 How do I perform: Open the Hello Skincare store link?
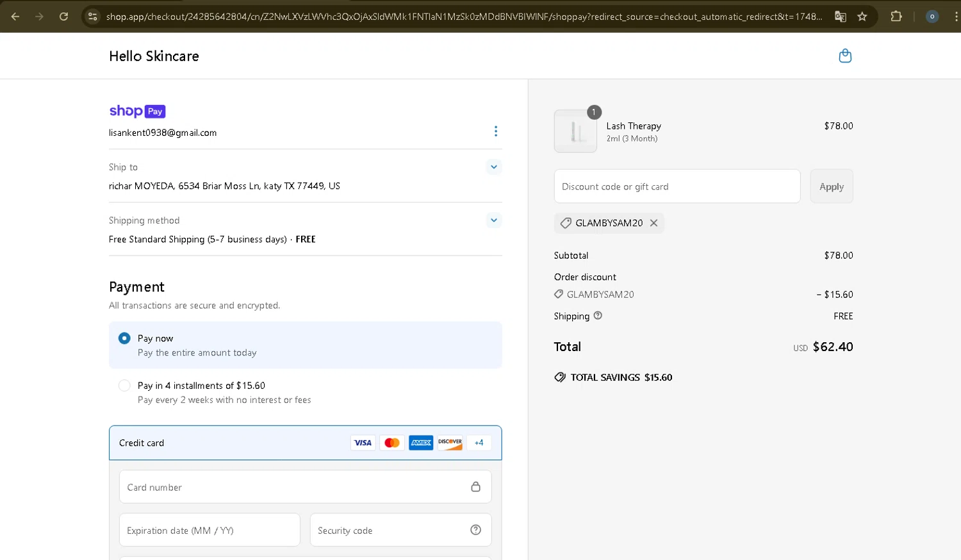pyautogui.click(x=154, y=56)
